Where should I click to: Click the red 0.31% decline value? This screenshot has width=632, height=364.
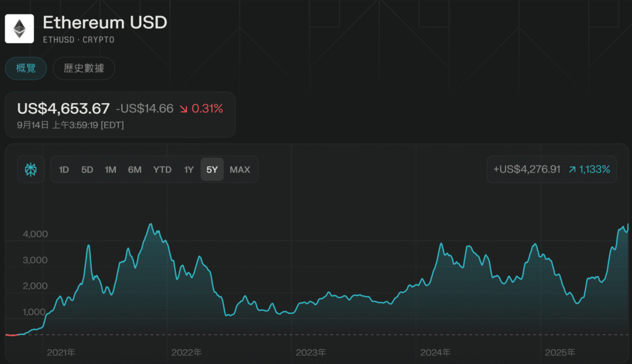point(207,109)
